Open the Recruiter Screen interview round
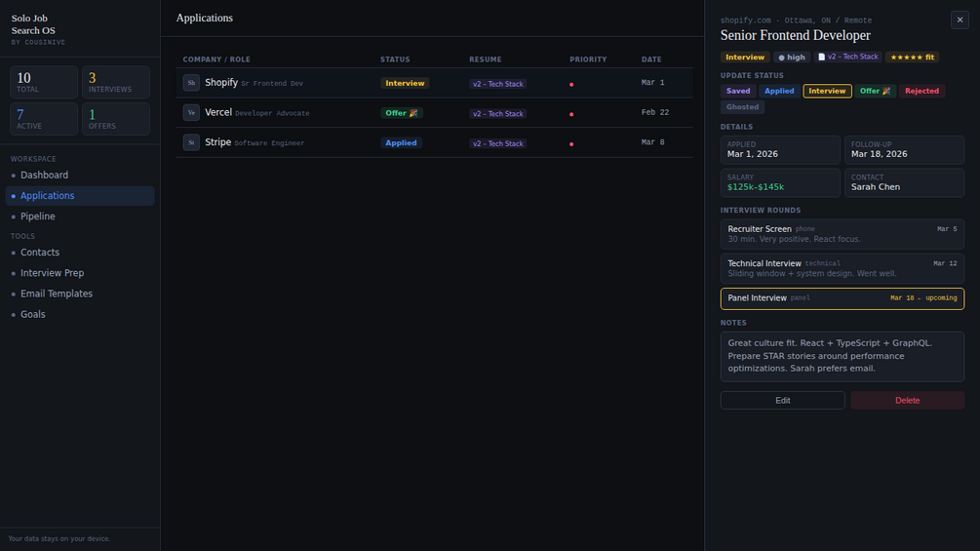This screenshot has height=551, width=980. click(842, 234)
